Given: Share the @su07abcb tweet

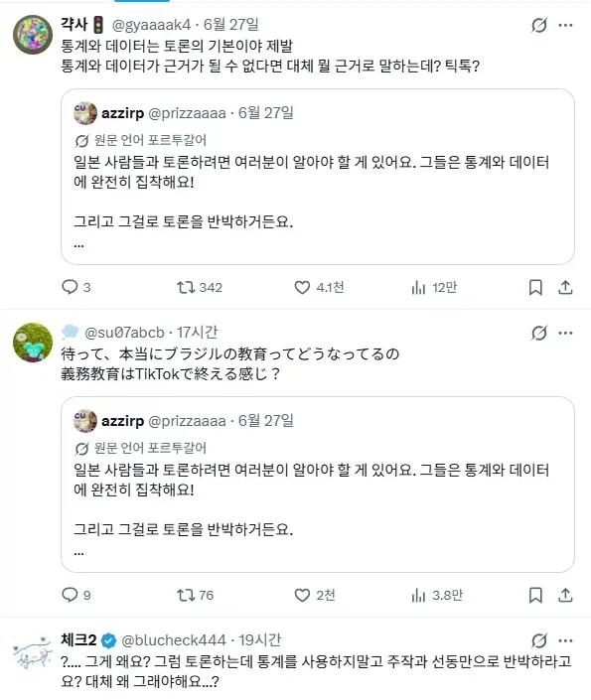Looking at the screenshot, I should (x=565, y=595).
